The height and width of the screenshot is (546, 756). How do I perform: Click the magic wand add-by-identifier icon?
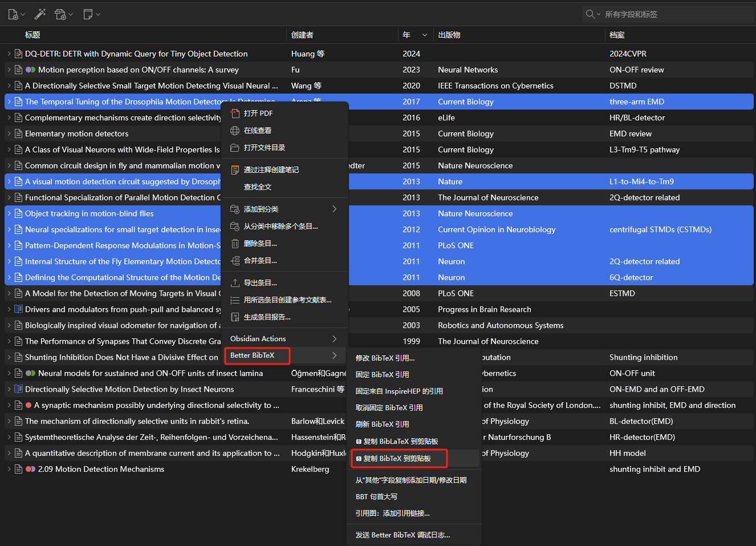40,14
